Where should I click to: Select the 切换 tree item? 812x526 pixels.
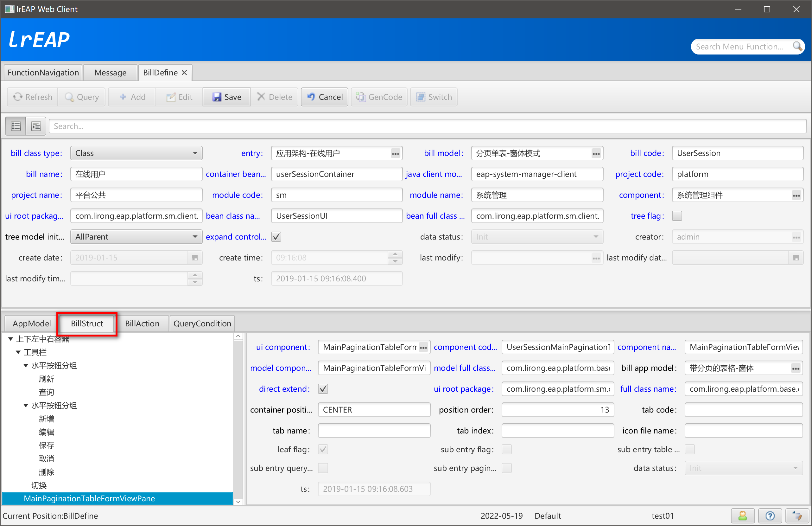(x=39, y=485)
